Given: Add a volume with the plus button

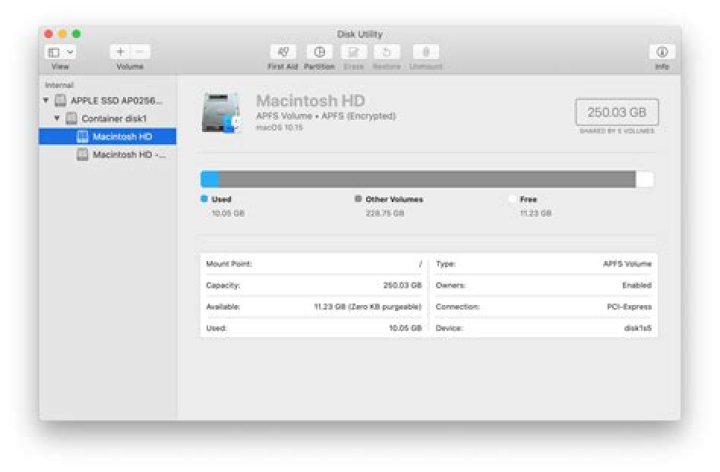Looking at the screenshot, I should [120, 52].
